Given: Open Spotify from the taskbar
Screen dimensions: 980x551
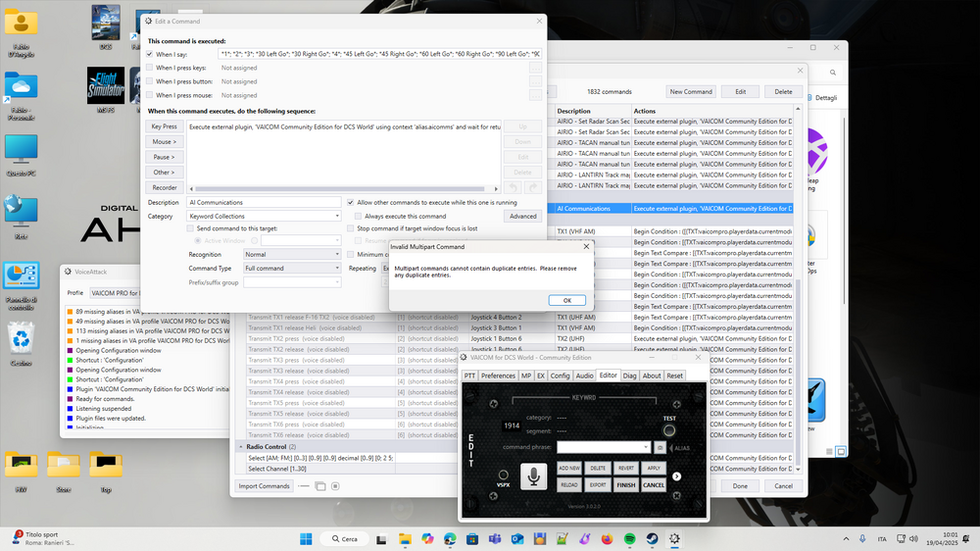Looking at the screenshot, I should tap(627, 538).
